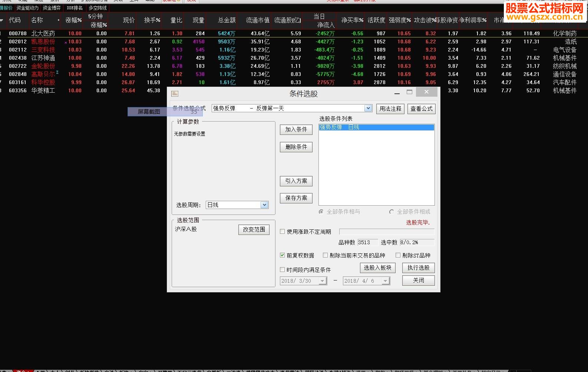
Task: Switch to the 资金博弈 tab
Action: [52, 8]
